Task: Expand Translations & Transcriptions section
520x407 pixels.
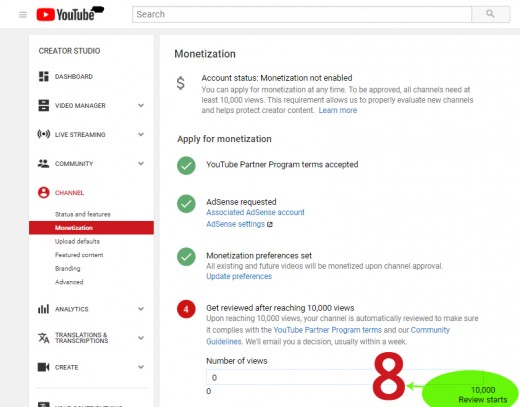Action: click(x=141, y=338)
